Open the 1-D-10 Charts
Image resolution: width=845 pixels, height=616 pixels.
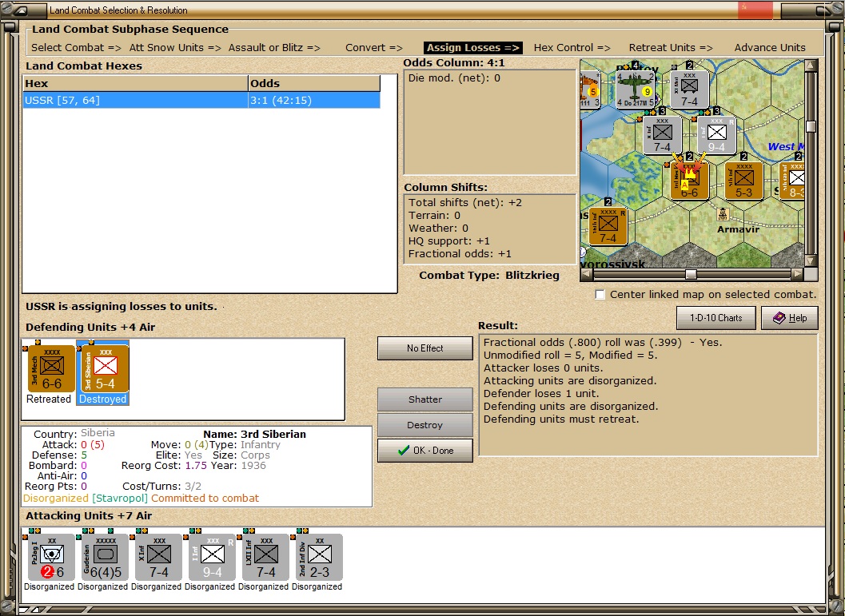pyautogui.click(x=715, y=318)
